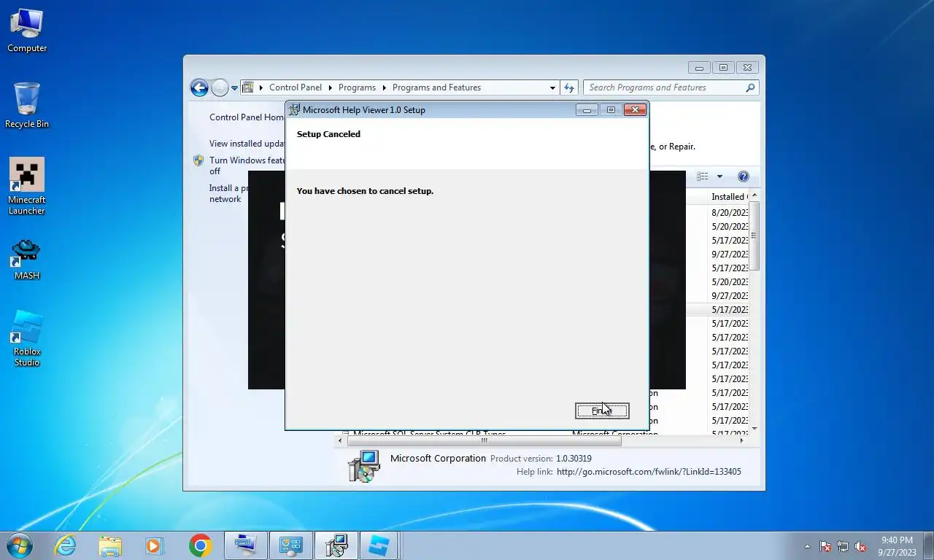Select Roblox Studio desktop shortcut
The image size is (934, 560).
tap(27, 339)
